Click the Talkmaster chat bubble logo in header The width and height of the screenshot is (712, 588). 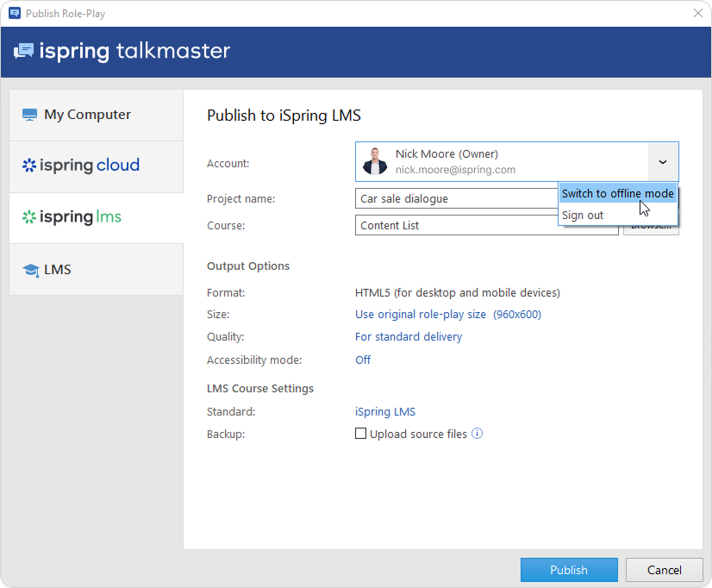pos(24,51)
